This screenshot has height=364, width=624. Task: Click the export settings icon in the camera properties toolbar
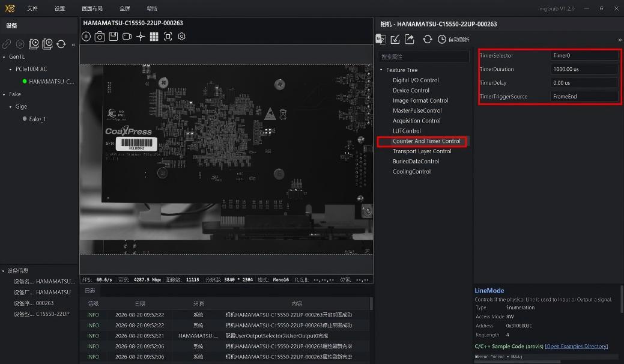point(409,39)
